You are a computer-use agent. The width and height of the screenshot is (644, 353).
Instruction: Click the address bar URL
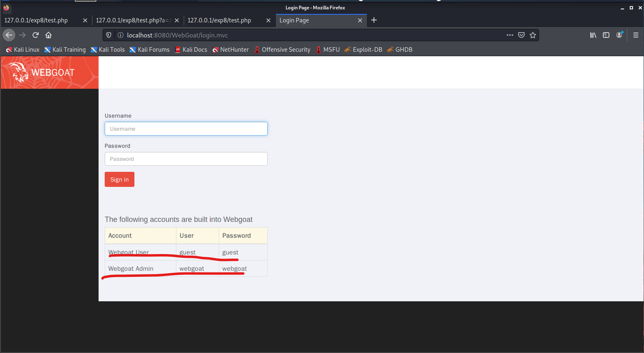coord(177,35)
